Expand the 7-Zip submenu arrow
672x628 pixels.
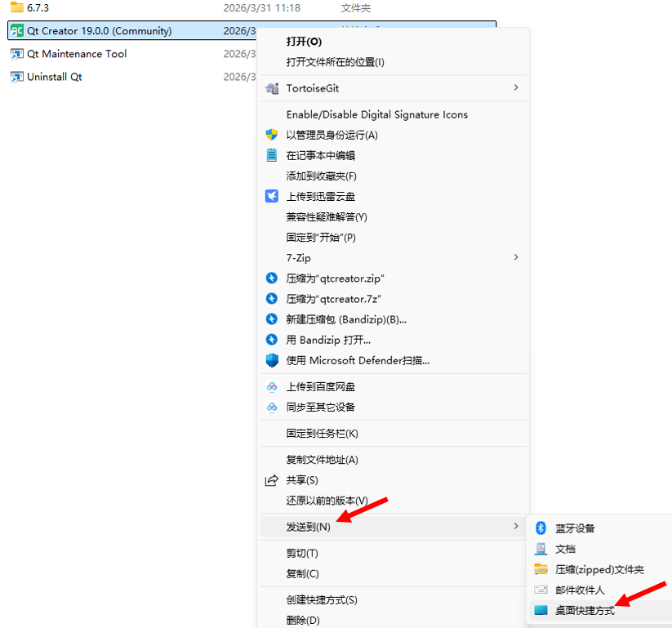(516, 257)
